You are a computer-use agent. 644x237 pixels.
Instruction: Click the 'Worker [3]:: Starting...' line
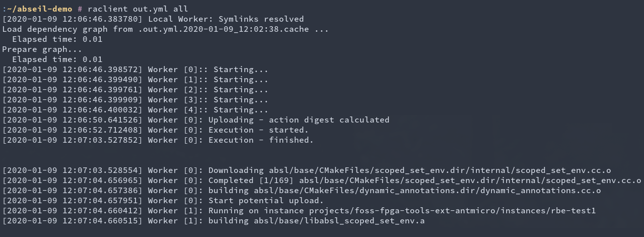[135, 100]
